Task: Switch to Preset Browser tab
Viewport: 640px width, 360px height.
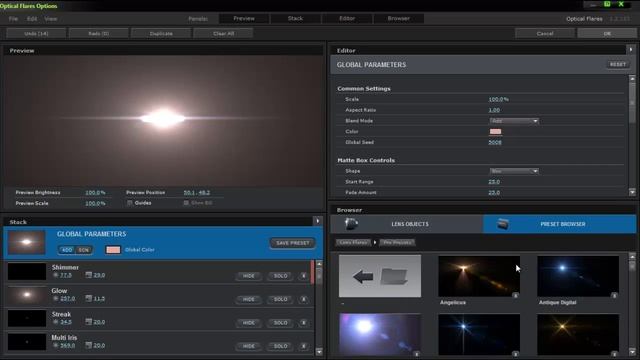Action: (x=559, y=224)
